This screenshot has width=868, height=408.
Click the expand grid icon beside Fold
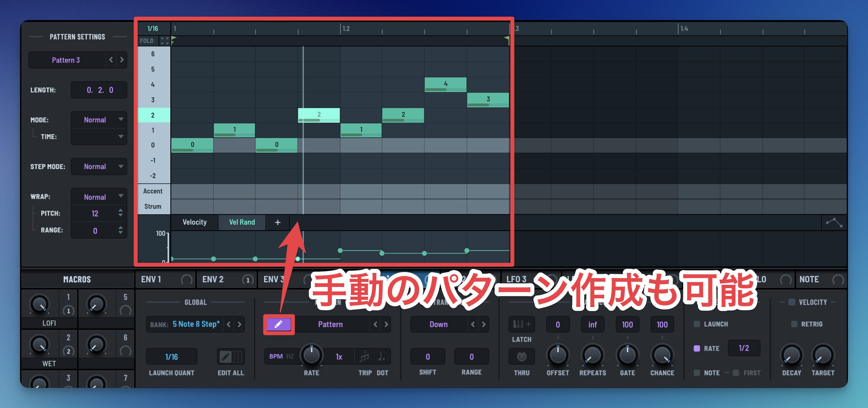tap(165, 41)
